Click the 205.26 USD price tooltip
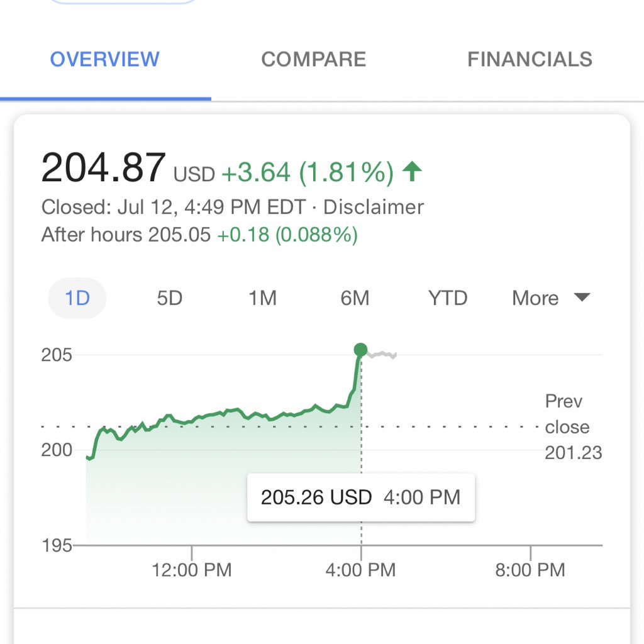This screenshot has height=644, width=644. [360, 497]
